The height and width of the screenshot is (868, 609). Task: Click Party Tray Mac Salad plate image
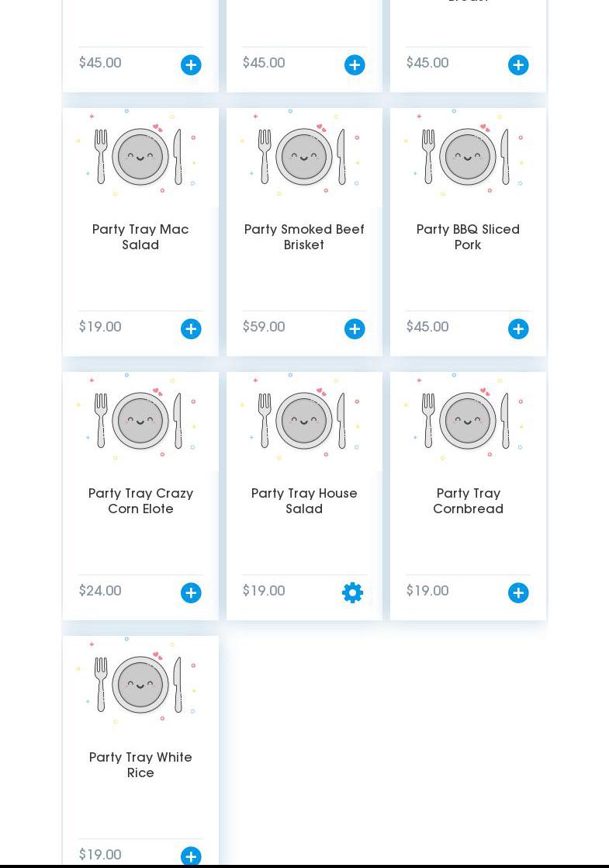click(x=140, y=156)
